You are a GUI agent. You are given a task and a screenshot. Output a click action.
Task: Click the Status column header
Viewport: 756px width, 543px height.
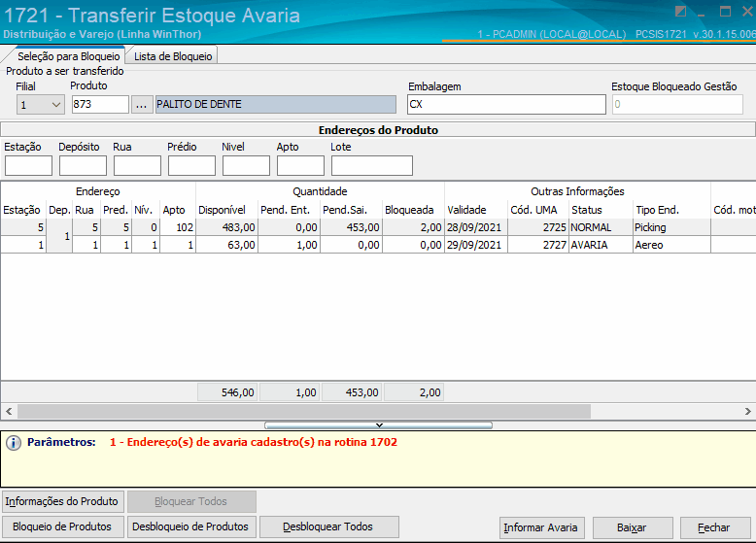[601, 210]
